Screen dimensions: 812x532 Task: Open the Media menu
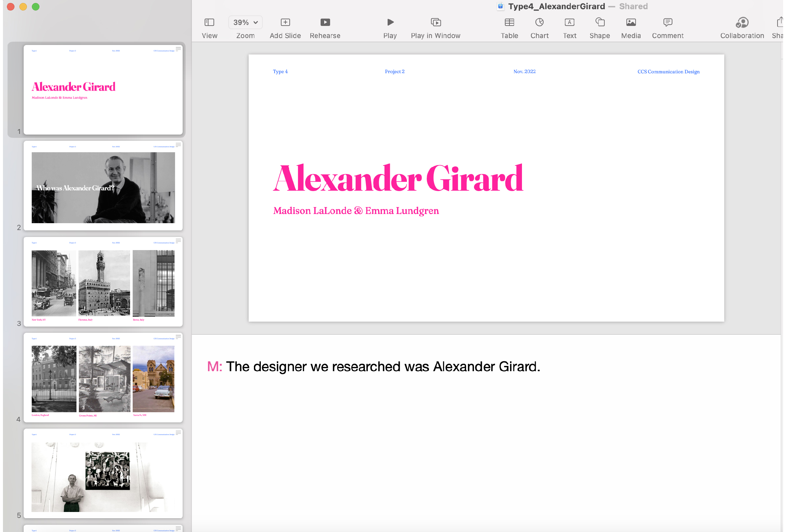pos(631,23)
